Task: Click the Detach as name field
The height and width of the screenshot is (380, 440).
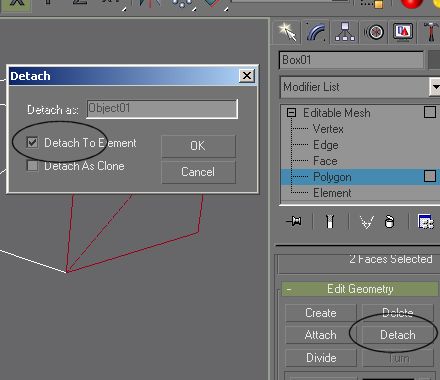Action: pyautogui.click(x=162, y=109)
